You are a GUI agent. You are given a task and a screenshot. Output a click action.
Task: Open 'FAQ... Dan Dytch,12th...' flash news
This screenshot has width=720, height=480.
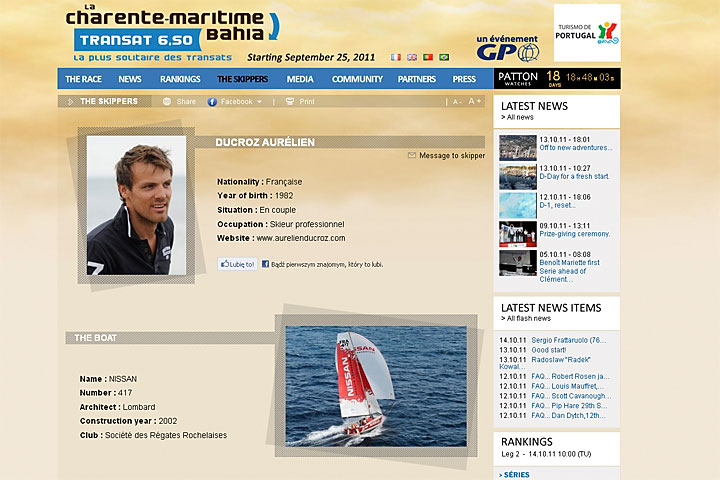[568, 415]
